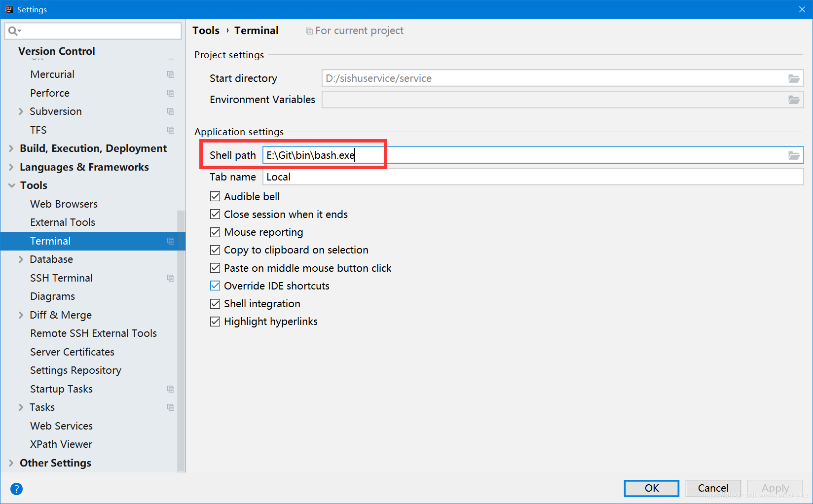Open Web Services settings
Image resolution: width=813 pixels, height=504 pixels.
61,426
